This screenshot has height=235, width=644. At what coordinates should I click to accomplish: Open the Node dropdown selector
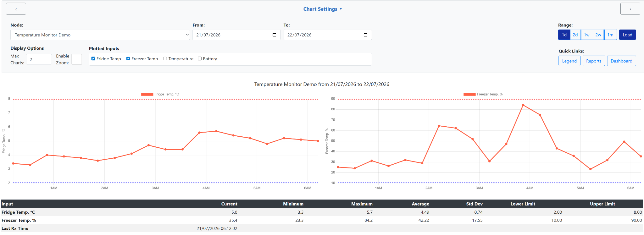point(100,35)
